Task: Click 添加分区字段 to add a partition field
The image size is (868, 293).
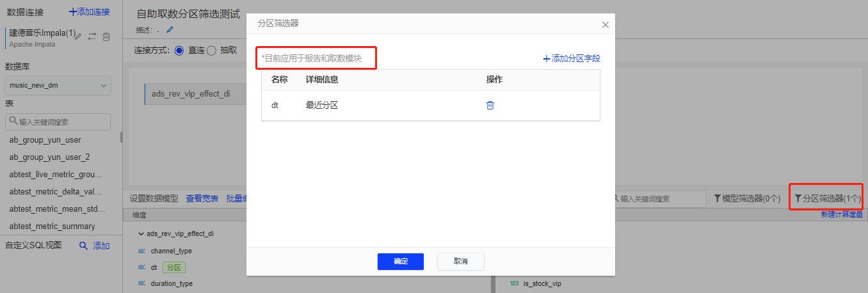Action: pos(572,58)
